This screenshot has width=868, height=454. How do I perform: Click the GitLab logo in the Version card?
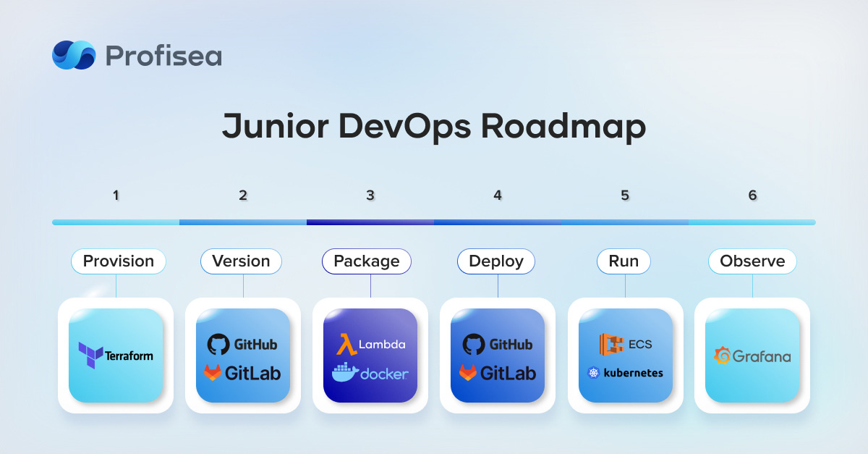click(242, 373)
